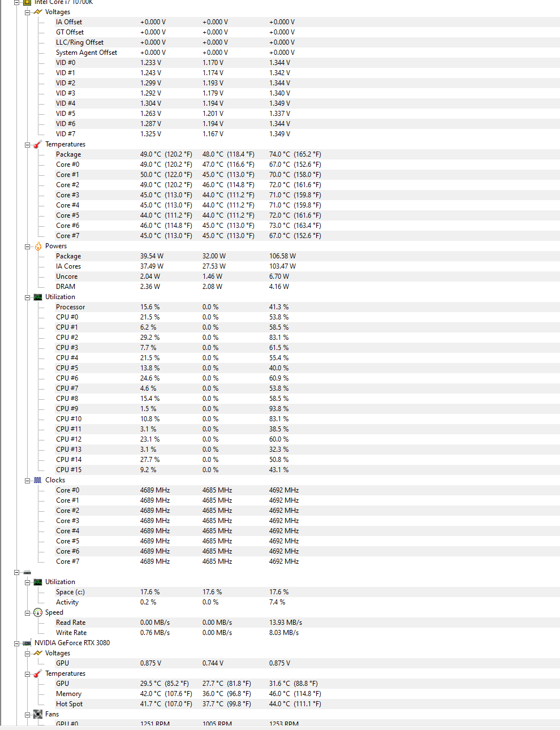Image resolution: width=560 pixels, height=730 pixels.
Task: Click the unnamed storage drive icon
Action: pyautogui.click(x=27, y=572)
